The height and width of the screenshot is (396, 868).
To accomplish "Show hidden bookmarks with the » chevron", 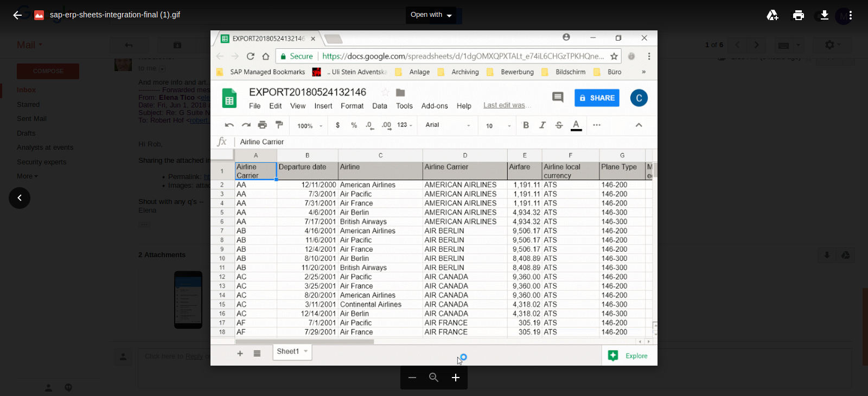I will click(644, 72).
